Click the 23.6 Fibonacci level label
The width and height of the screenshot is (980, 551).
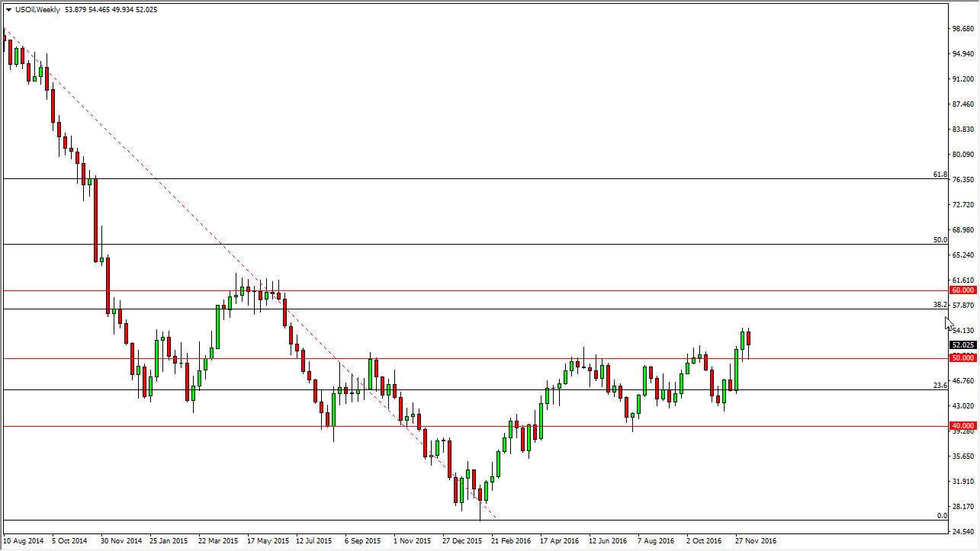coord(940,386)
